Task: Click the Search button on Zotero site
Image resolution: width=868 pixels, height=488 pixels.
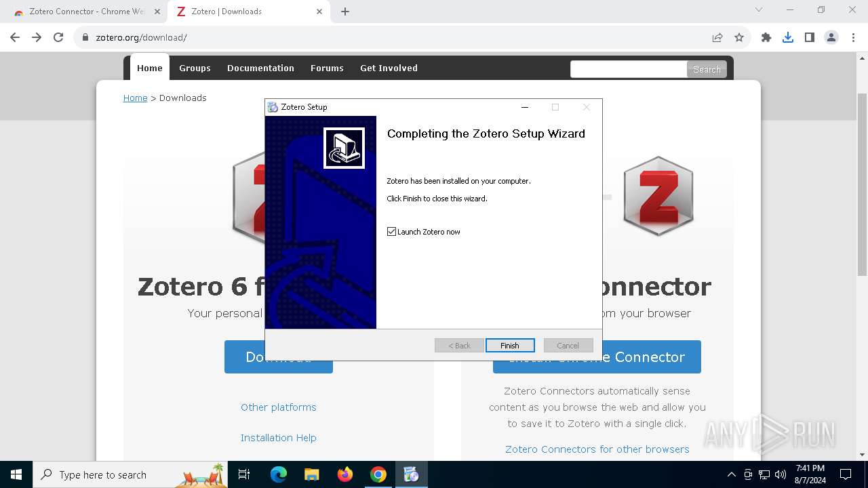Action: click(x=707, y=69)
